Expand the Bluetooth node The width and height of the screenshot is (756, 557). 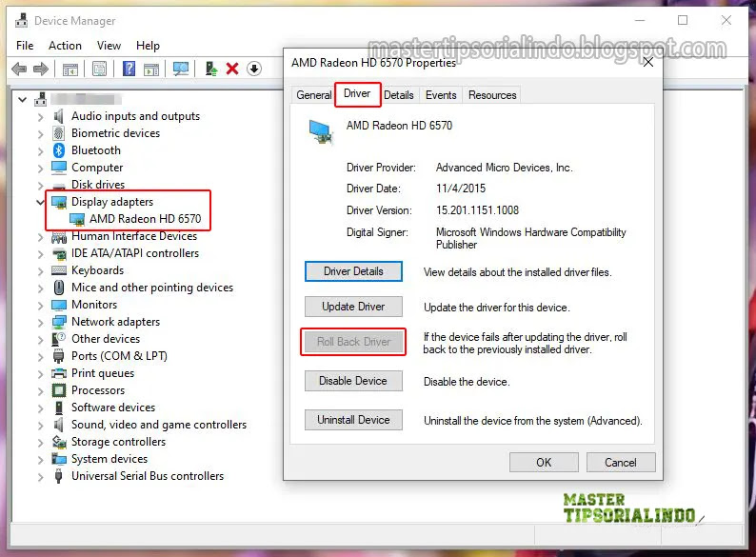click(x=41, y=151)
